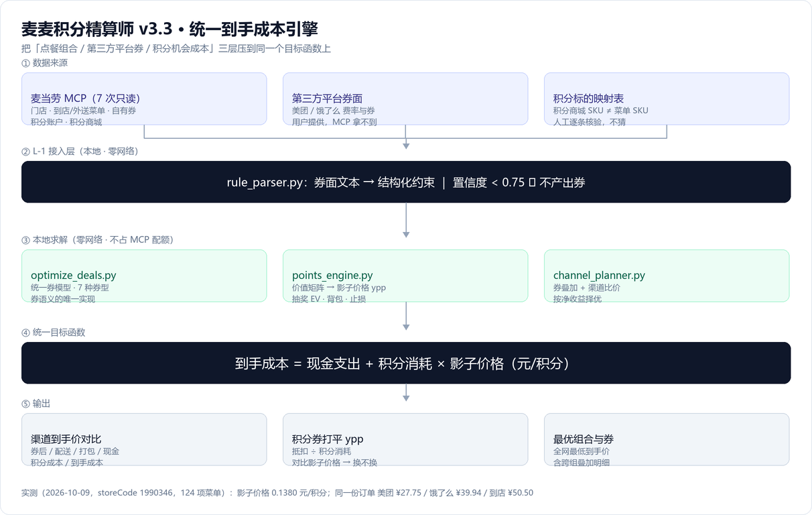Click the text 积分商城 SKU ≠ 菜单 SKU

coord(601,111)
